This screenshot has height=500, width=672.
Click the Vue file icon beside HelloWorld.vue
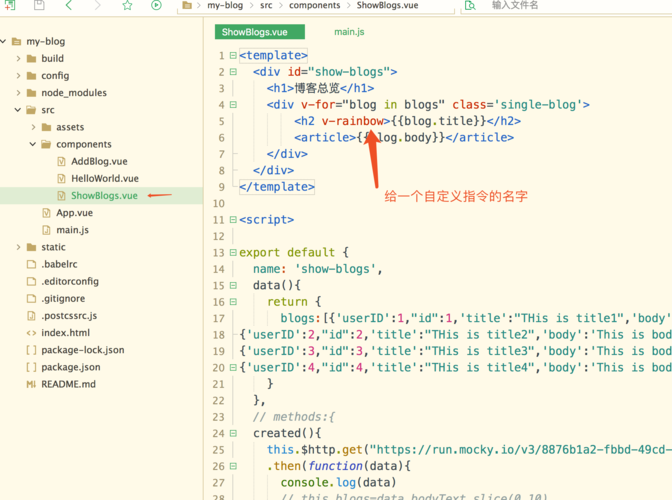pyautogui.click(x=61, y=178)
